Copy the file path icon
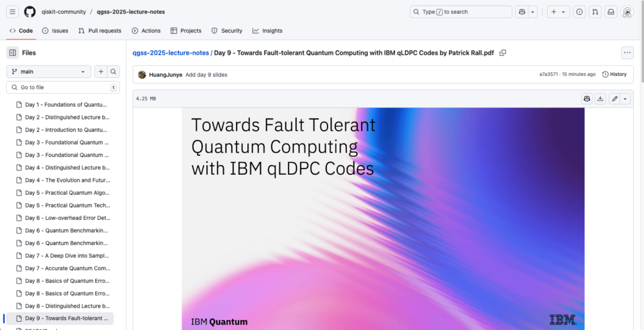Viewport: 644px width, 330px height. tap(502, 53)
